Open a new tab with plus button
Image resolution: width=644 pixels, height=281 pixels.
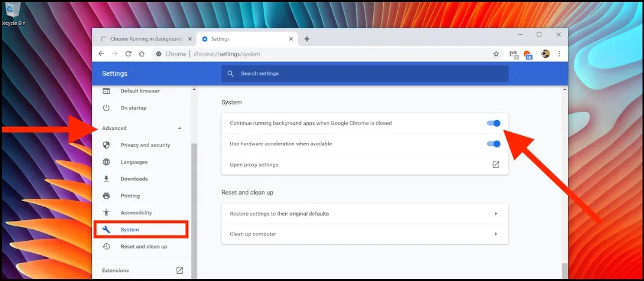point(307,39)
